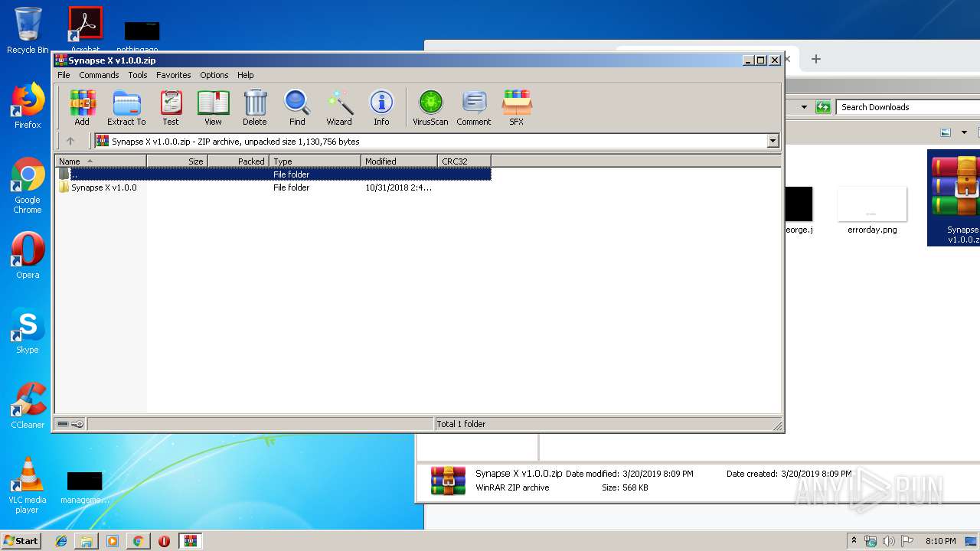Screen dimensions: 980x551
Task: Sort by the Size column header
Action: click(x=177, y=161)
